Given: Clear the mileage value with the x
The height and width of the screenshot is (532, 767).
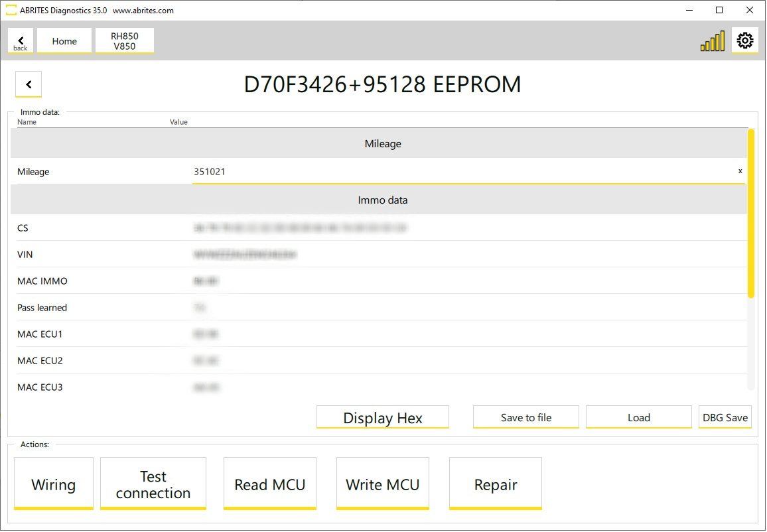Looking at the screenshot, I should pos(740,170).
